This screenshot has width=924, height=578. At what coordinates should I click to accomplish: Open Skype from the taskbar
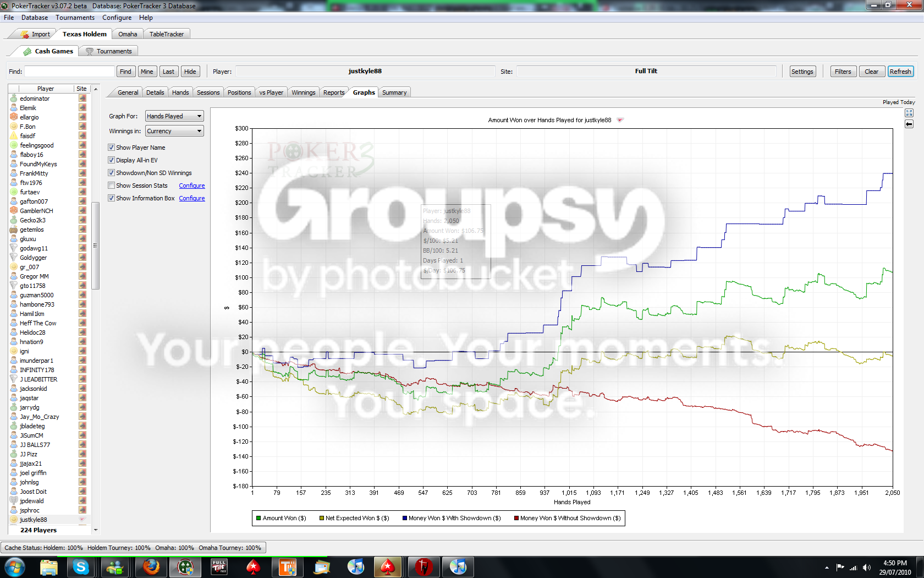[x=81, y=567]
